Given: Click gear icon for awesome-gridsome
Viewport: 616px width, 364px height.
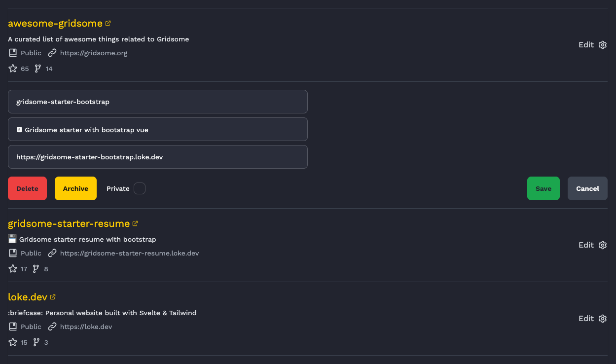Looking at the screenshot, I should (x=602, y=45).
